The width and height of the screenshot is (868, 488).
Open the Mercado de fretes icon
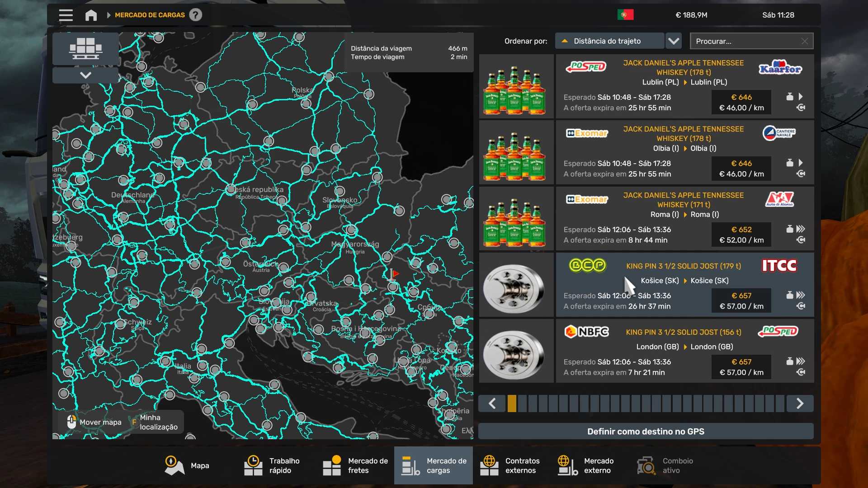(332, 465)
